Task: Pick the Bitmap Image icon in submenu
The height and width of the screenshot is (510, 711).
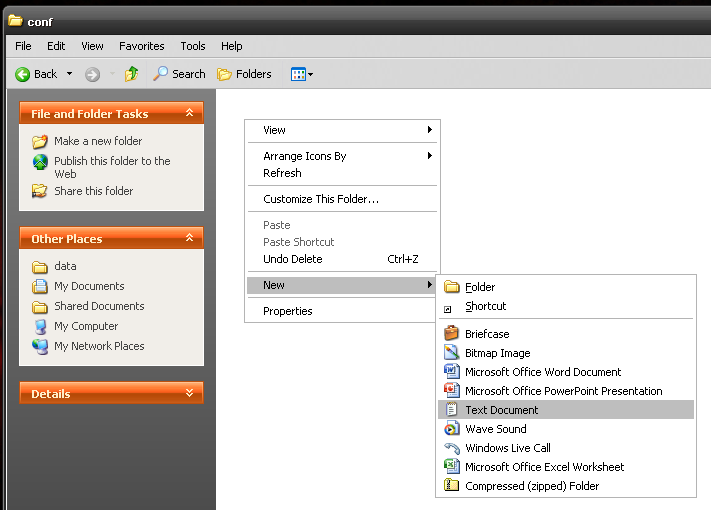Action: pyautogui.click(x=452, y=353)
